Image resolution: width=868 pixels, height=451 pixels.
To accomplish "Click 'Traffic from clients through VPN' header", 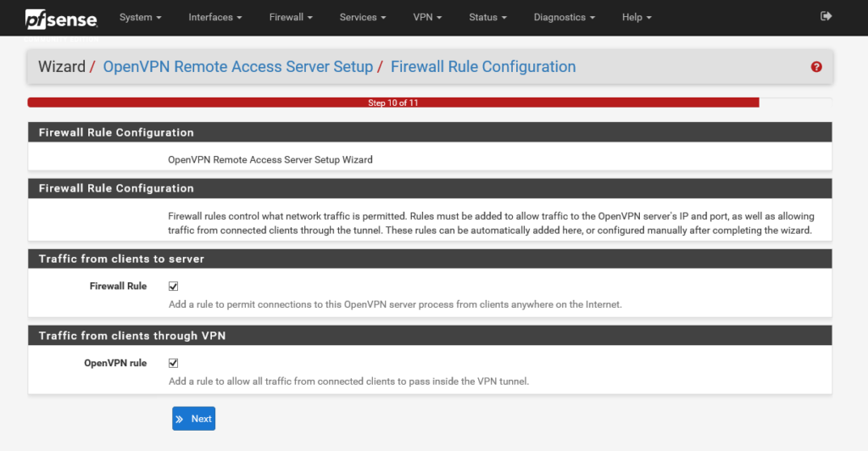I will tap(430, 336).
